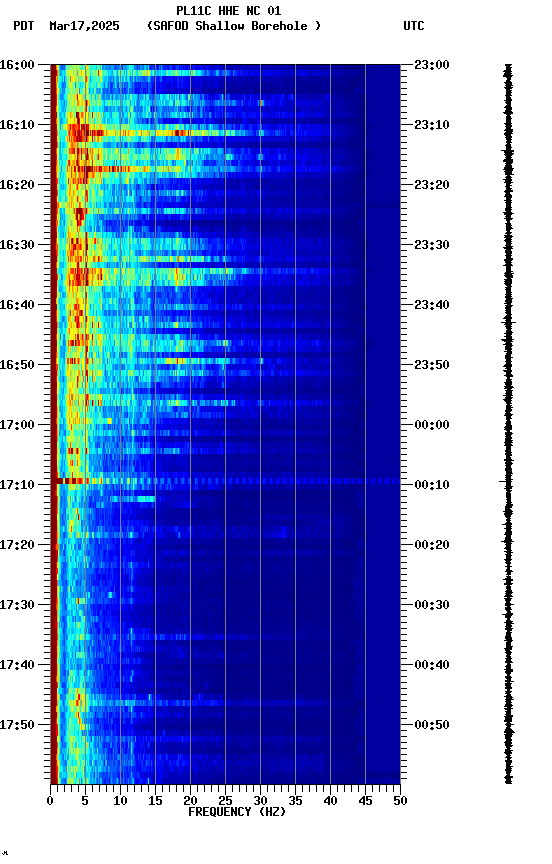Click the left axis time label 17:20
Image resolution: width=552 pixels, height=864 pixels.
17,545
